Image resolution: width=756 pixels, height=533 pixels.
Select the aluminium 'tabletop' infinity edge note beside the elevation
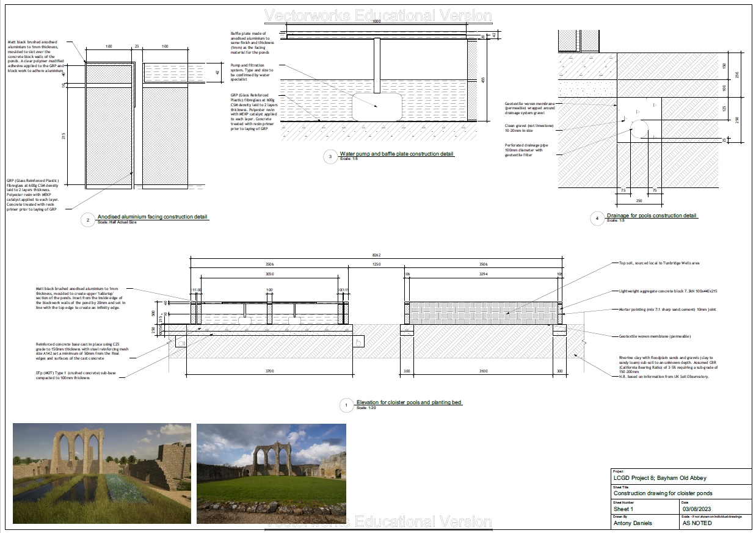point(81,298)
